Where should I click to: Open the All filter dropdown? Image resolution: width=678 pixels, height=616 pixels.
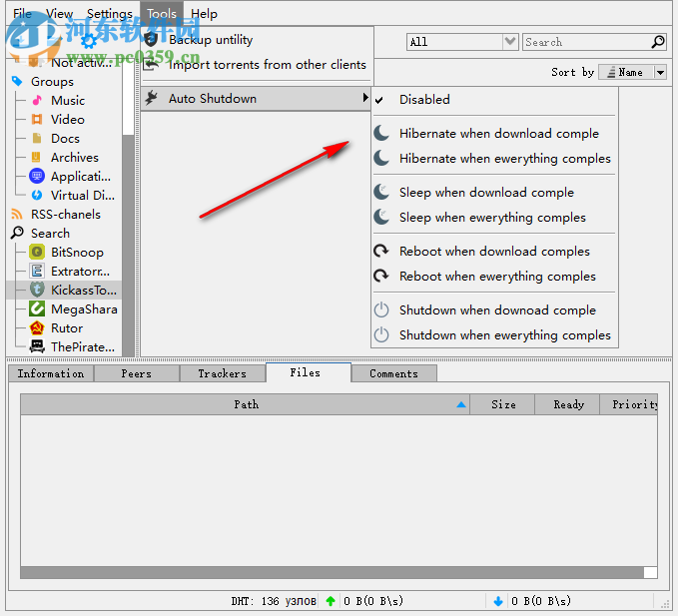point(510,42)
